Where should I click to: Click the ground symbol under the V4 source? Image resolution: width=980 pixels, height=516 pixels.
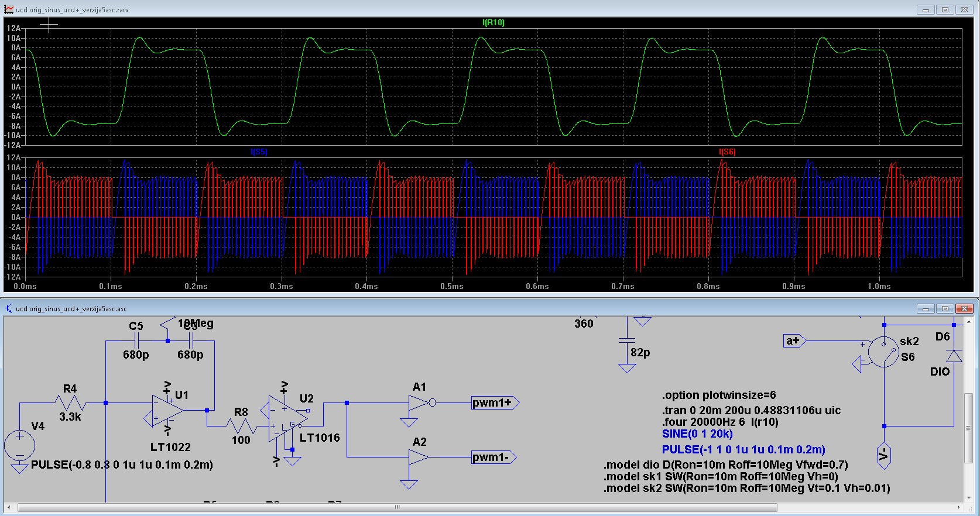(x=20, y=469)
